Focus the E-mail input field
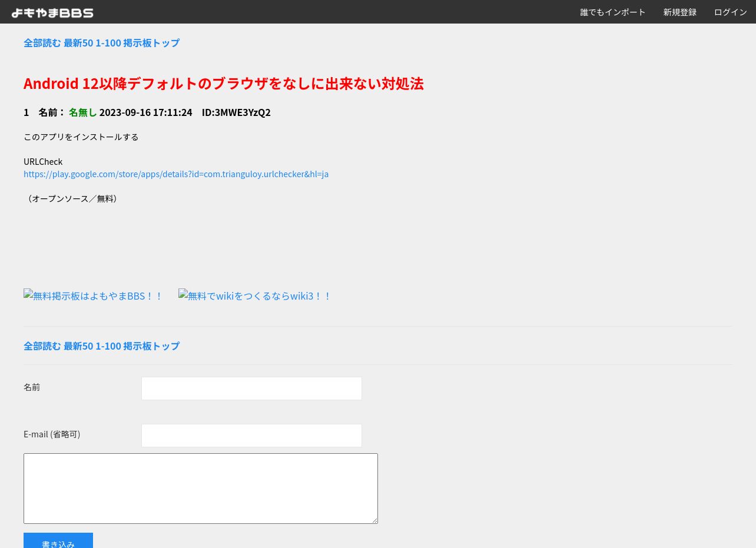Screen dimensions: 756x548 251,436
